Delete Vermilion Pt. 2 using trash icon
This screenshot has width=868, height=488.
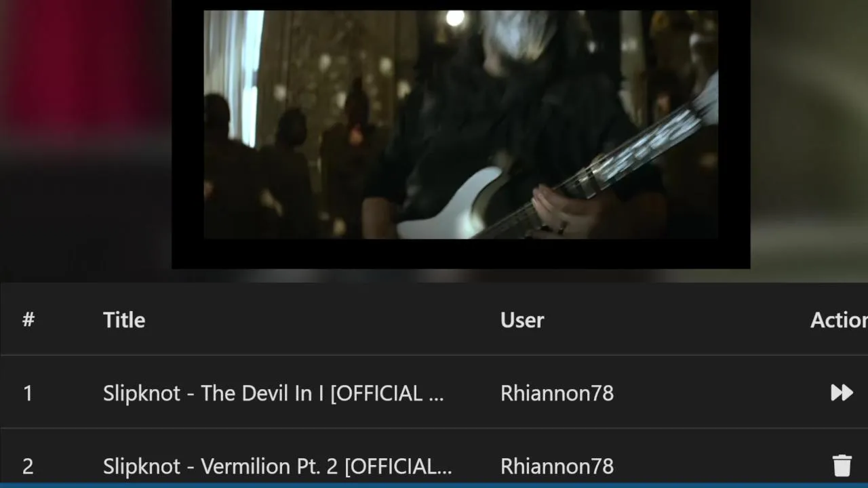click(842, 466)
